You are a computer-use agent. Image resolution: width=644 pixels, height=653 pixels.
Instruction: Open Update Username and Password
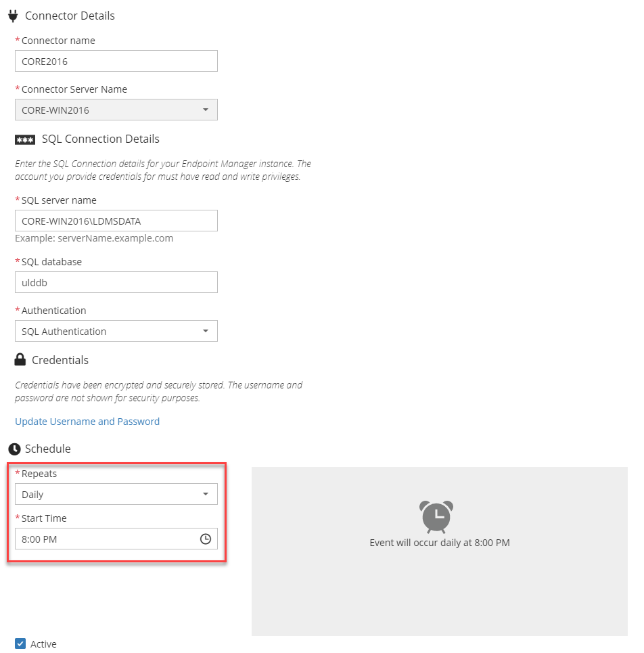(x=87, y=421)
